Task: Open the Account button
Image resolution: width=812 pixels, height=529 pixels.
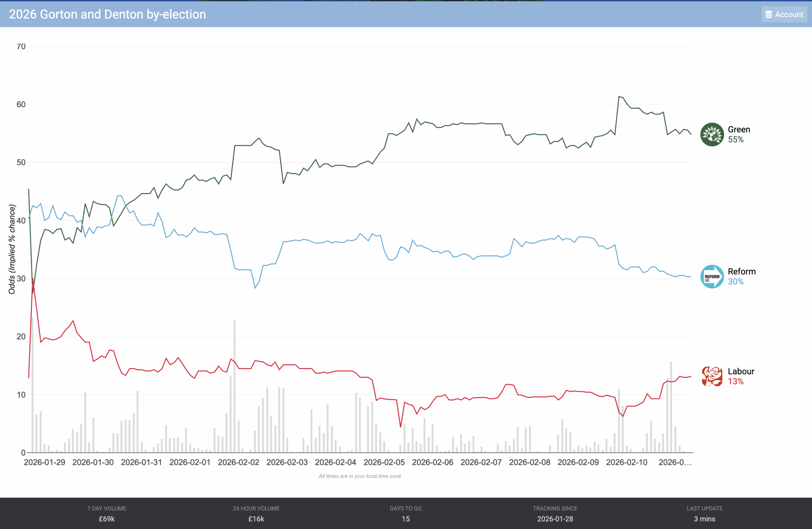Action: [784, 15]
